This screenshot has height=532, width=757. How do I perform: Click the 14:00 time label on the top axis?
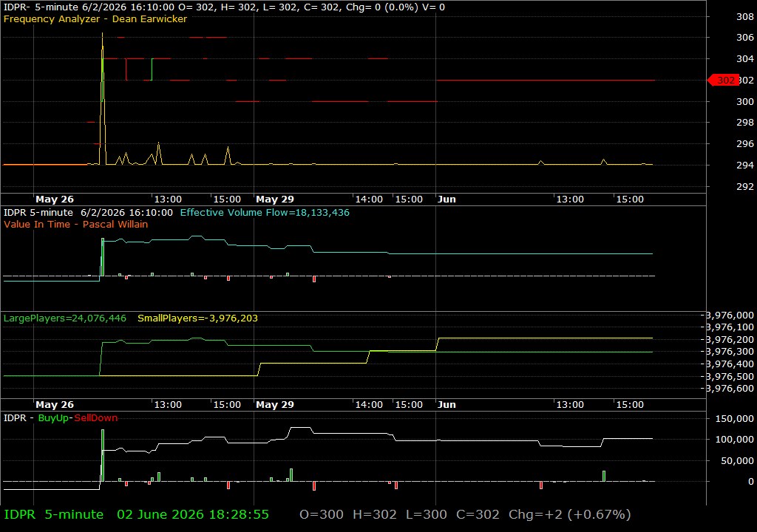369,199
